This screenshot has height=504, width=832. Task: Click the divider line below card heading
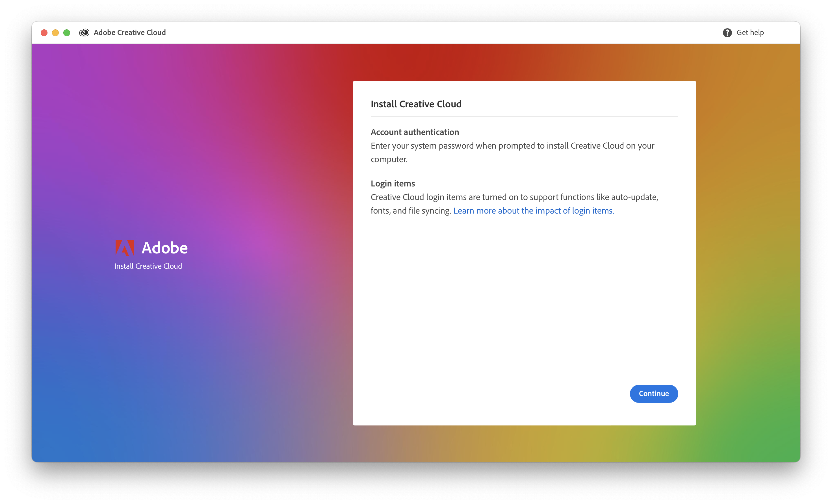[x=524, y=116]
